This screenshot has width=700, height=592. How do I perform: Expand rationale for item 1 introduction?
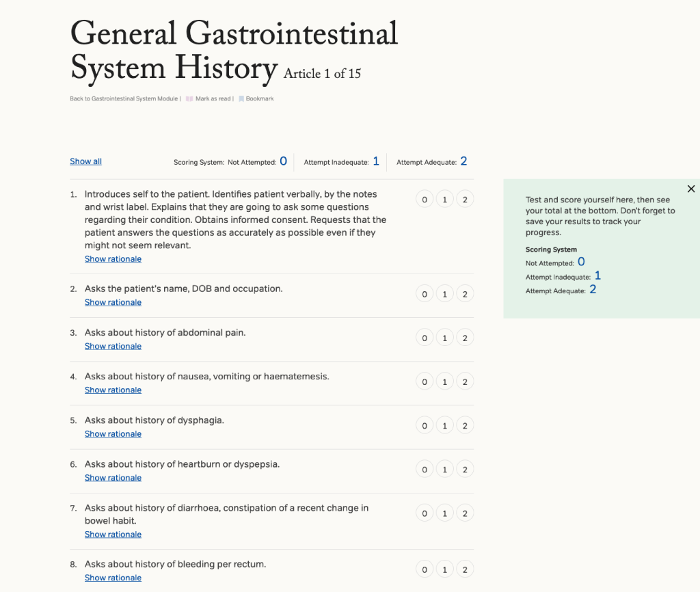click(x=113, y=259)
